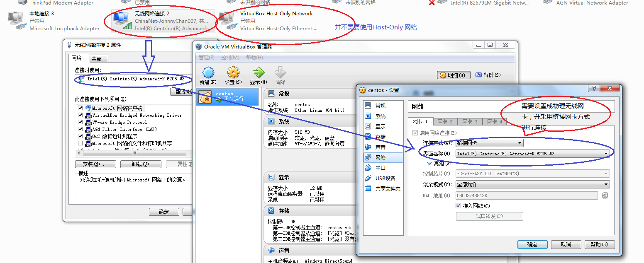Screen dimensions: 644x263
Task: Open 界面名称 dropdown with Intel Centrino adapter
Action: 533,154
